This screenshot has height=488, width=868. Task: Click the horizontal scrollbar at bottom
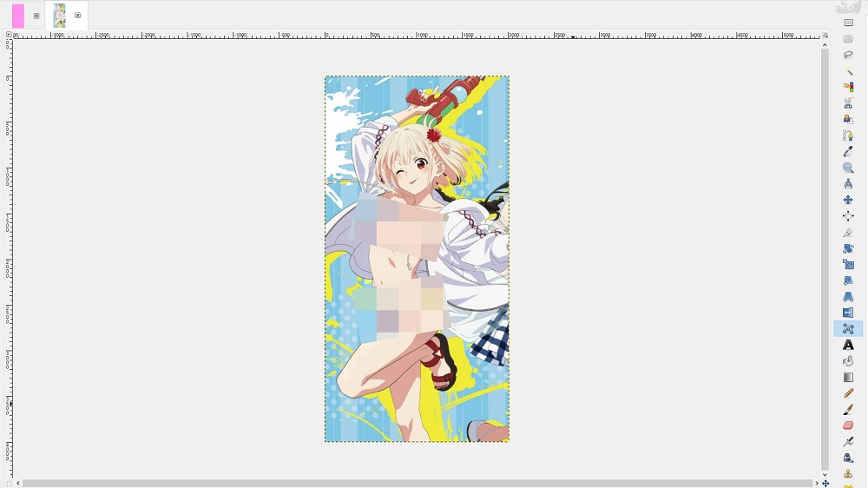[417, 483]
